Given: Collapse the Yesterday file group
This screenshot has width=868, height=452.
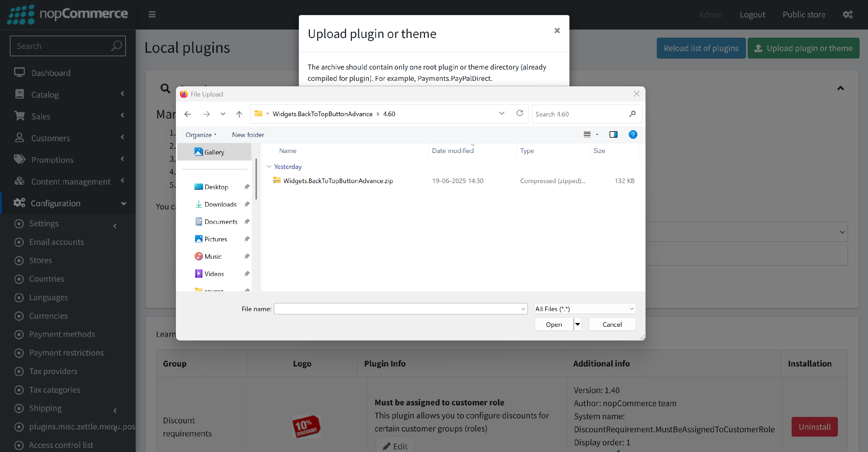Looking at the screenshot, I should coord(269,167).
